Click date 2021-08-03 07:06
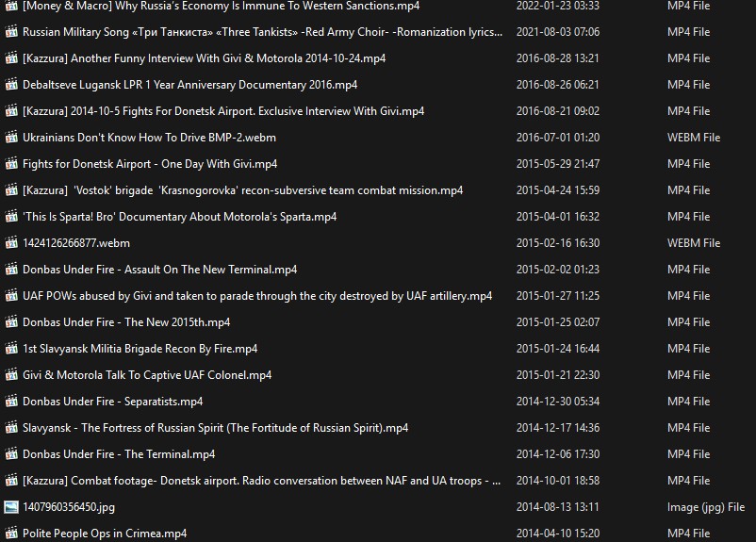This screenshot has width=756, height=542. (558, 32)
